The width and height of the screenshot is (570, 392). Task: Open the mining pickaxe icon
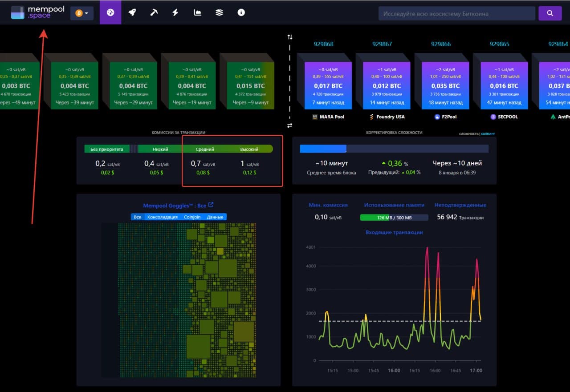(154, 13)
